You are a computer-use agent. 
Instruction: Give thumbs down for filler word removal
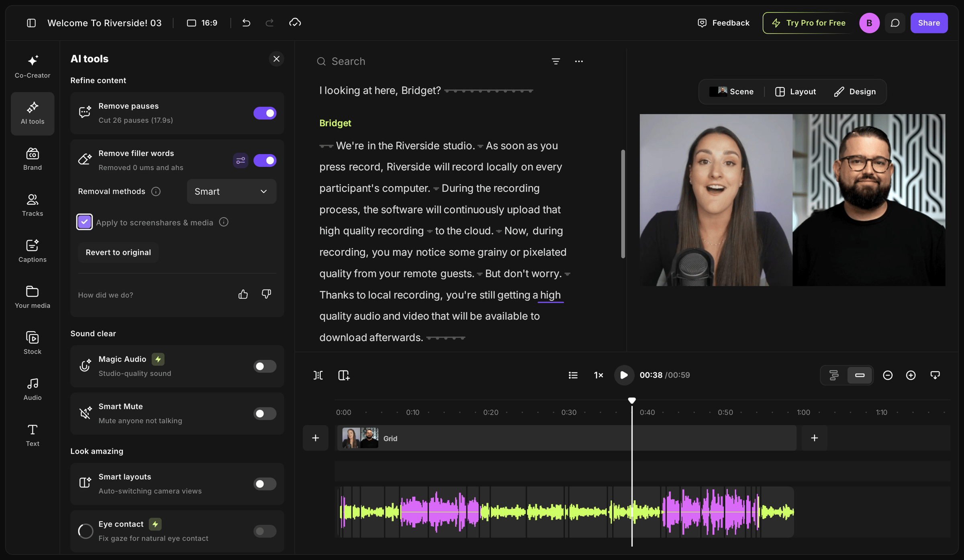[x=266, y=295]
